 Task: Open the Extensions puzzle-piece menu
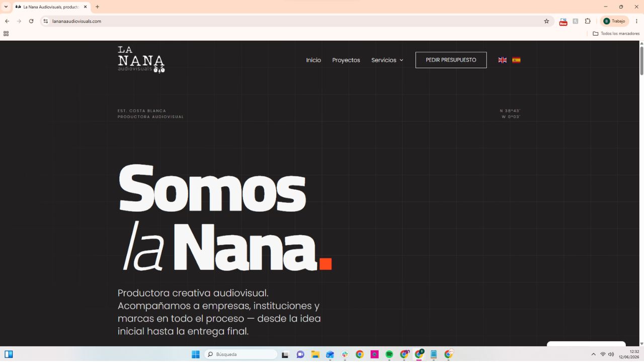(588, 21)
